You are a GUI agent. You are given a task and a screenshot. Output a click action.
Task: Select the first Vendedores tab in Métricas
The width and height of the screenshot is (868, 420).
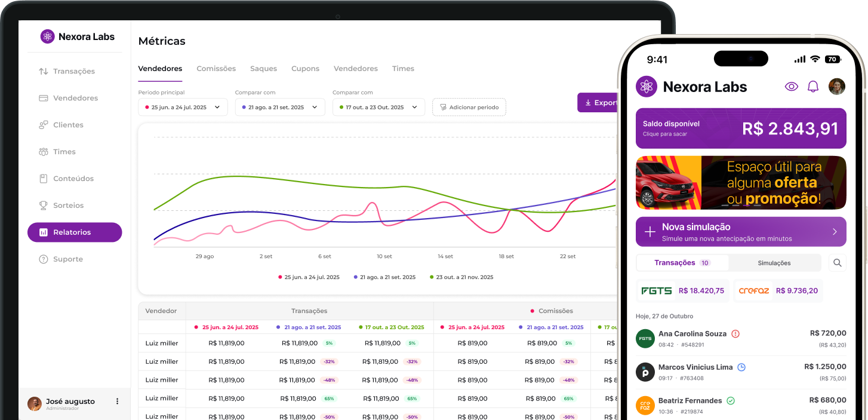(160, 69)
